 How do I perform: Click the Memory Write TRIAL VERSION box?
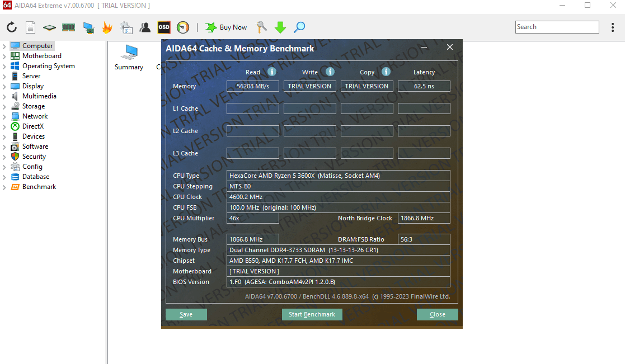click(310, 86)
